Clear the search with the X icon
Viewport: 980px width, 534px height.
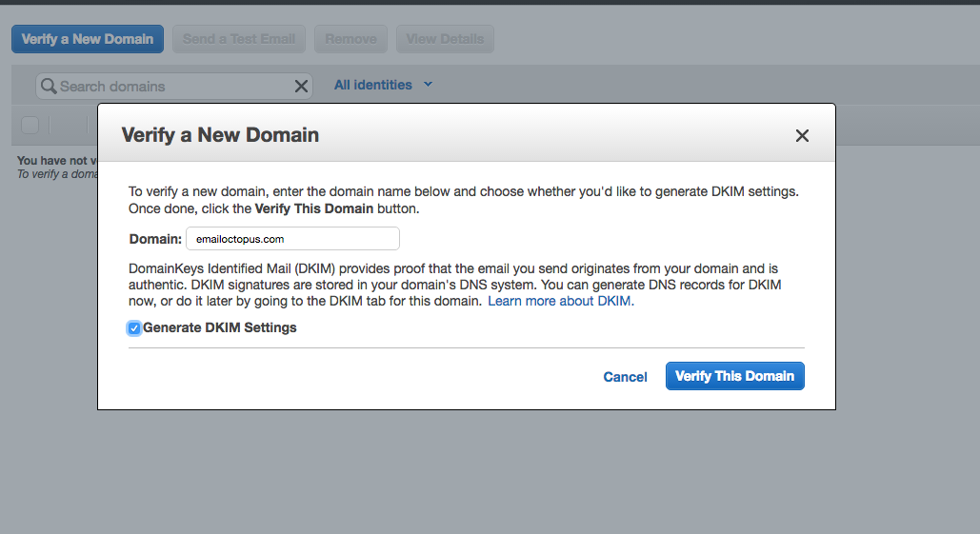(301, 87)
